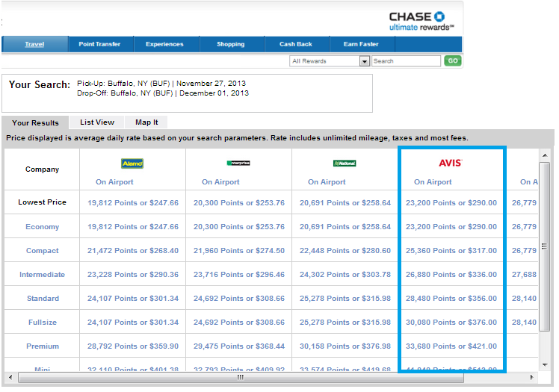The image size is (559, 392).
Task: Select Alamo Economy $247.66 rate
Action: coord(133,227)
